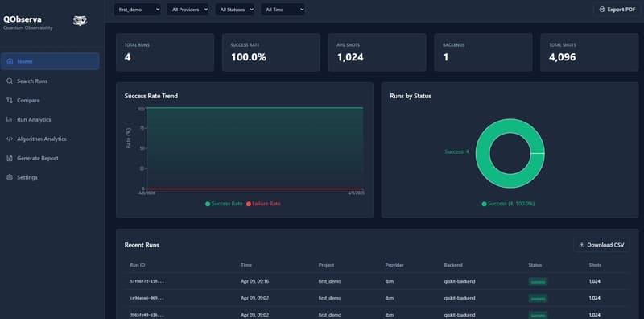Open the All Providers filter dropdown
This screenshot has height=319, width=644.
click(188, 10)
